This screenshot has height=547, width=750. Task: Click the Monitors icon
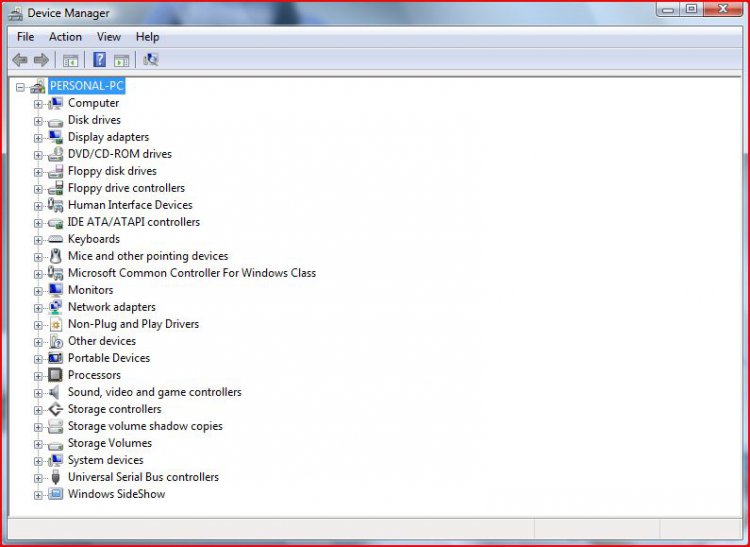55,290
